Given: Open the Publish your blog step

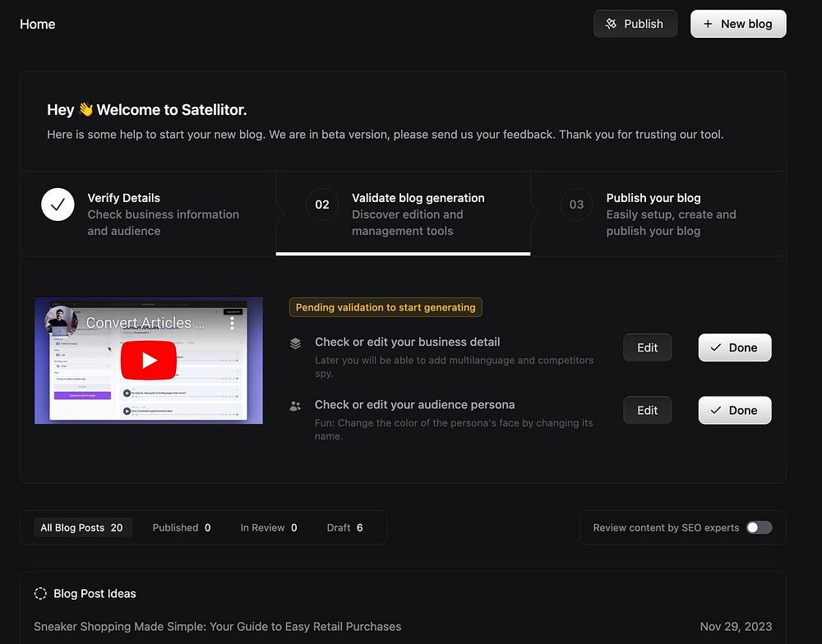Looking at the screenshot, I should [658, 214].
